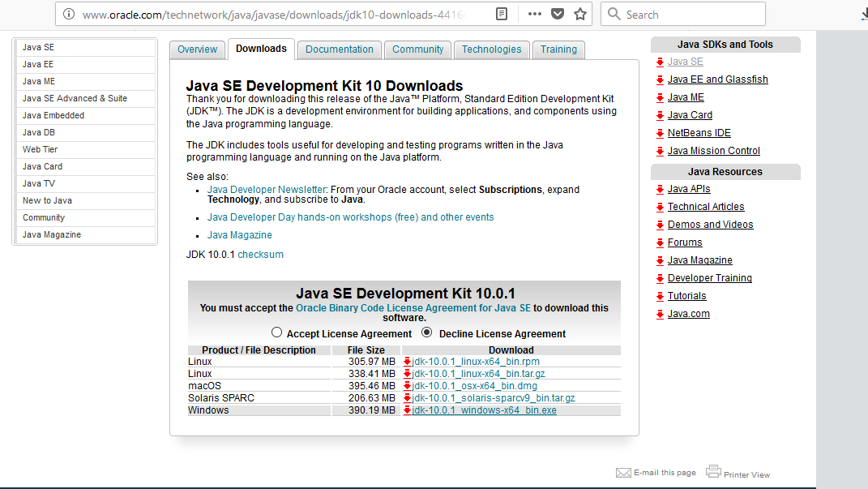This screenshot has height=489, width=868.
Task: Click the 390.19 MB Windows file size
Action: [x=372, y=410]
